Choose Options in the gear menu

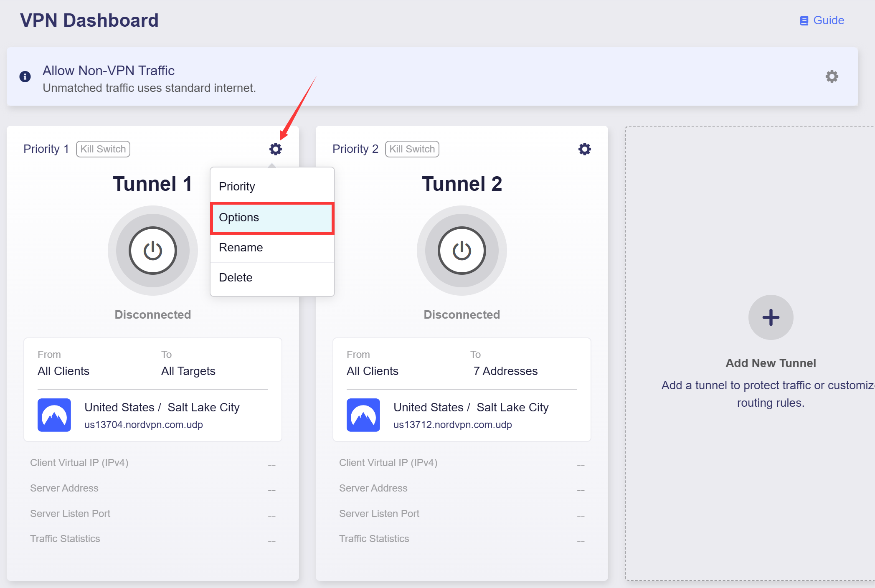click(272, 218)
